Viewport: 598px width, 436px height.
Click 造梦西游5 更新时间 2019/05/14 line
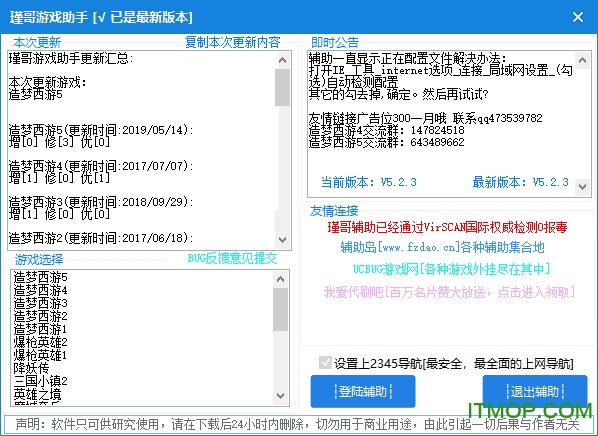(101, 130)
